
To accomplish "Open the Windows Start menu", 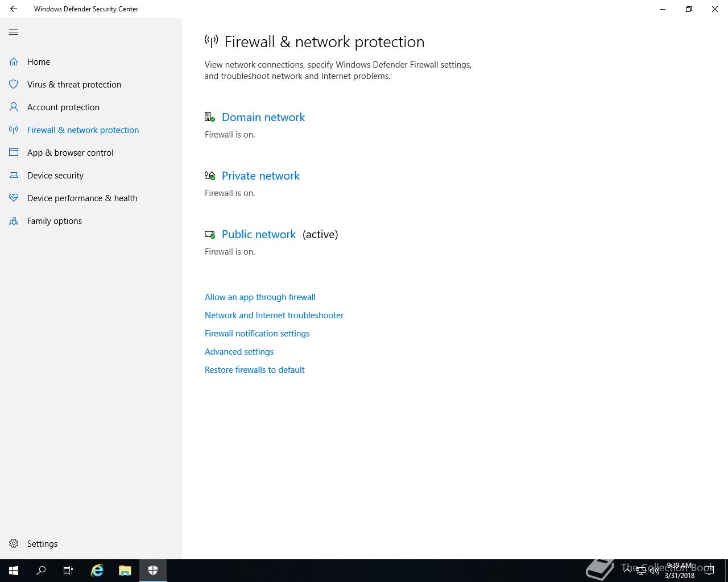I will (x=14, y=571).
